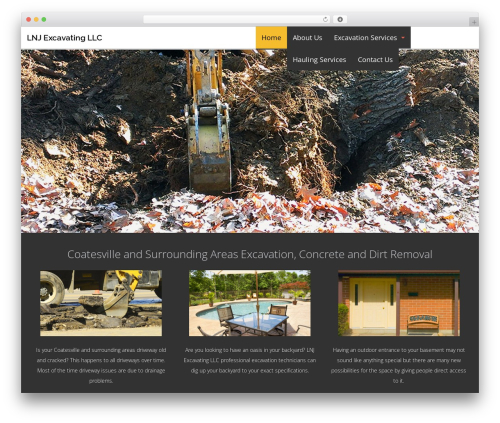Open the Home menu item
Screen dimensions: 500x423
(x=271, y=38)
